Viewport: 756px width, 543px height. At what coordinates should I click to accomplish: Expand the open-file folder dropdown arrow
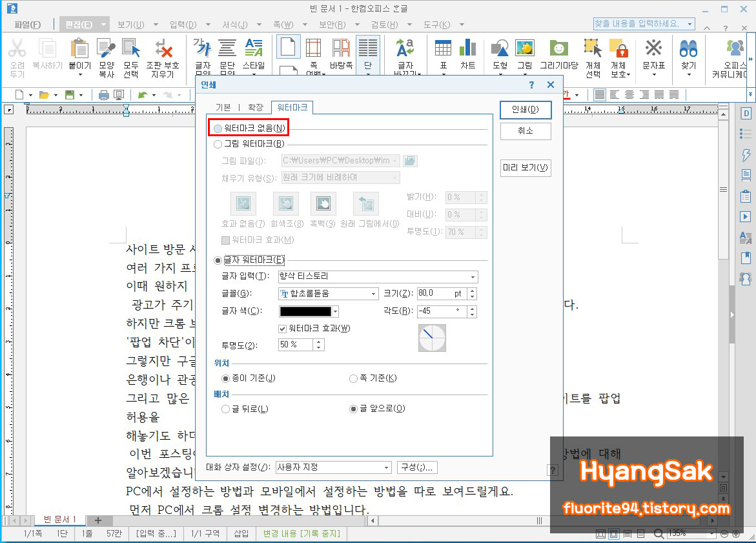pos(56,95)
